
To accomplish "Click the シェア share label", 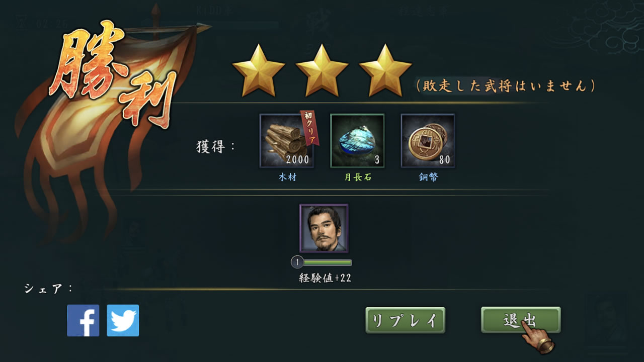I will (49, 289).
